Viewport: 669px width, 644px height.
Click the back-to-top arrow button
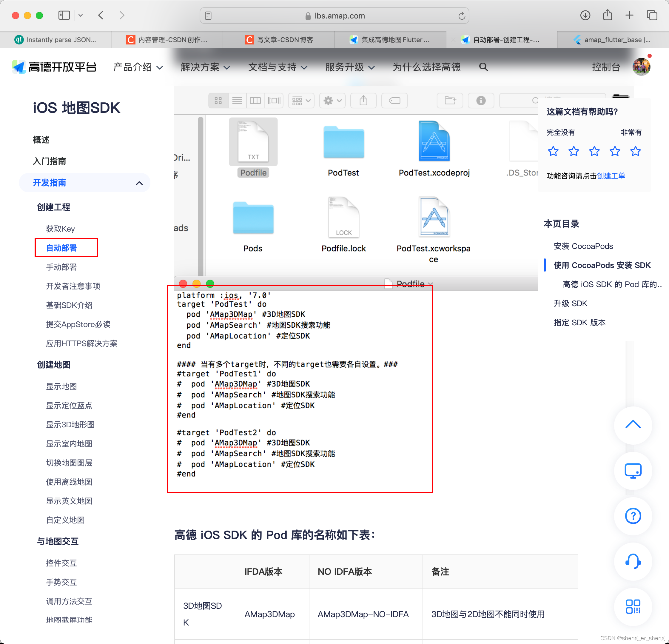click(x=633, y=425)
